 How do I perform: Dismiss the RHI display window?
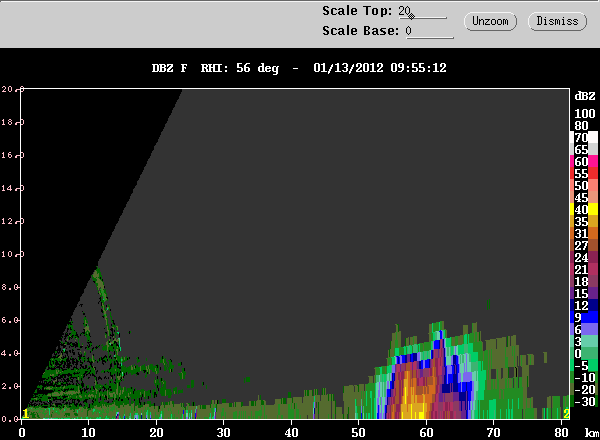pos(556,21)
